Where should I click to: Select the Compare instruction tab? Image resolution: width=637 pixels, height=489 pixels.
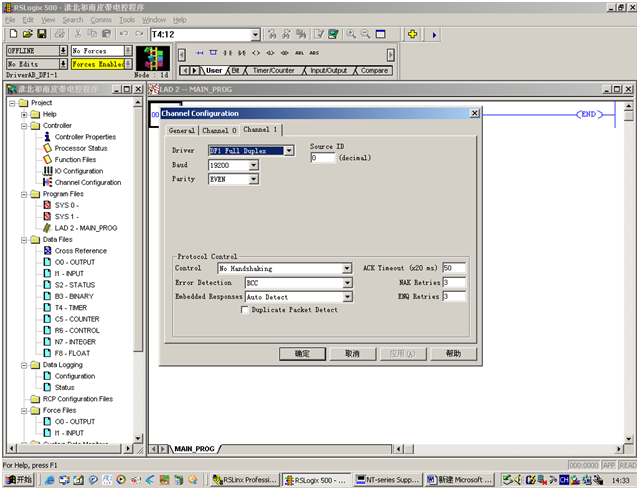tap(374, 71)
